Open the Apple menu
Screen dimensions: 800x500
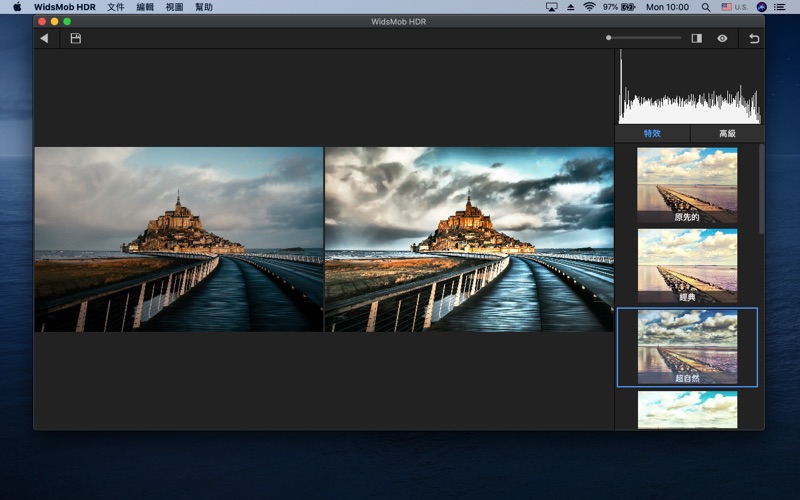[x=17, y=7]
